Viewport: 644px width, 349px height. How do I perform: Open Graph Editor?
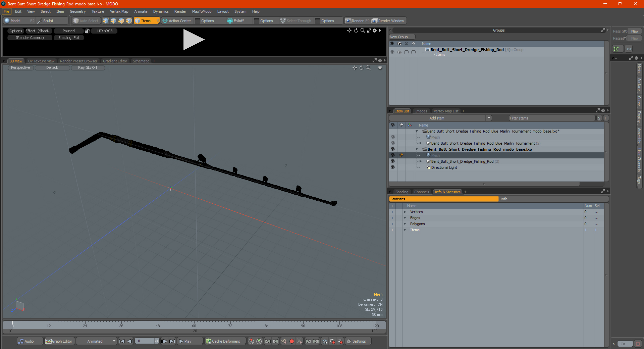(59, 341)
